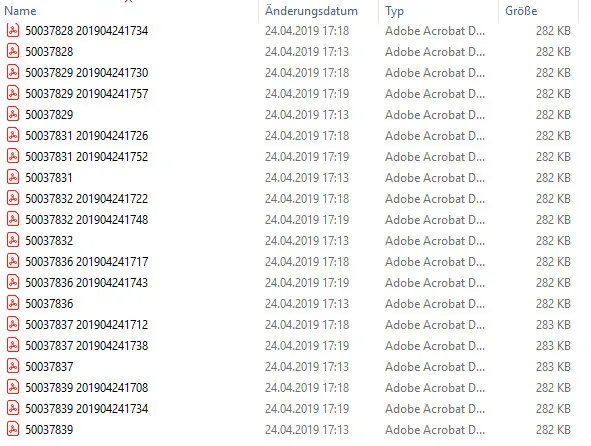
Task: Sort by Größe column header
Action: 521,11
